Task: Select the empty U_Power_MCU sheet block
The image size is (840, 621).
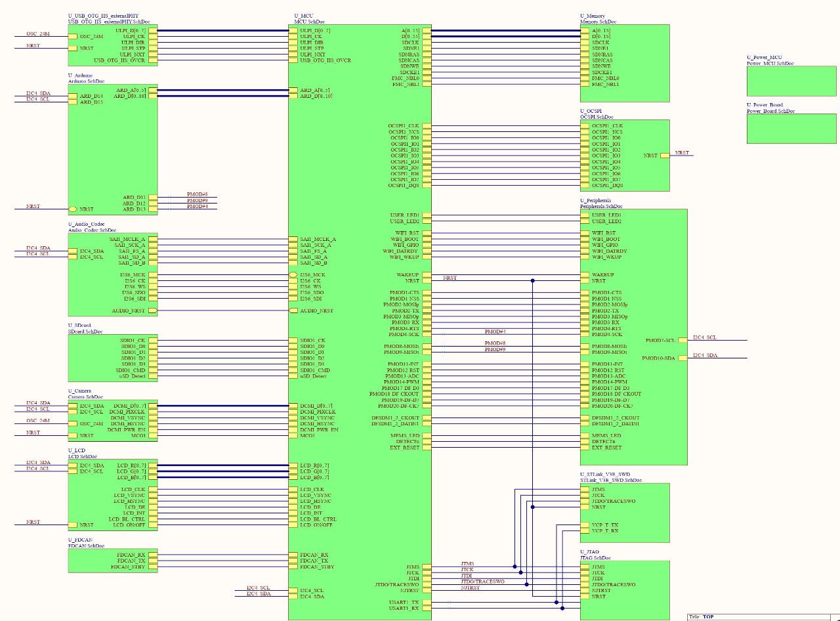Action: coord(791,81)
